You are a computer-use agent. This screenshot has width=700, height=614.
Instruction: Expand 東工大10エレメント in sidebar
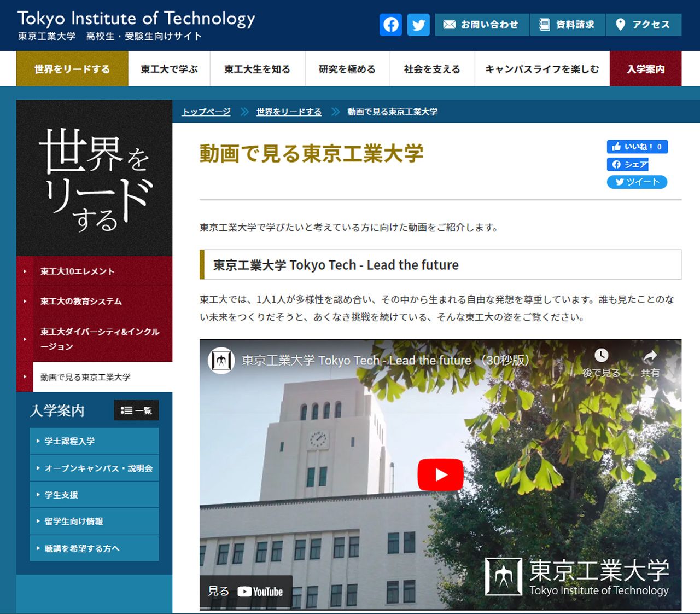pos(78,271)
